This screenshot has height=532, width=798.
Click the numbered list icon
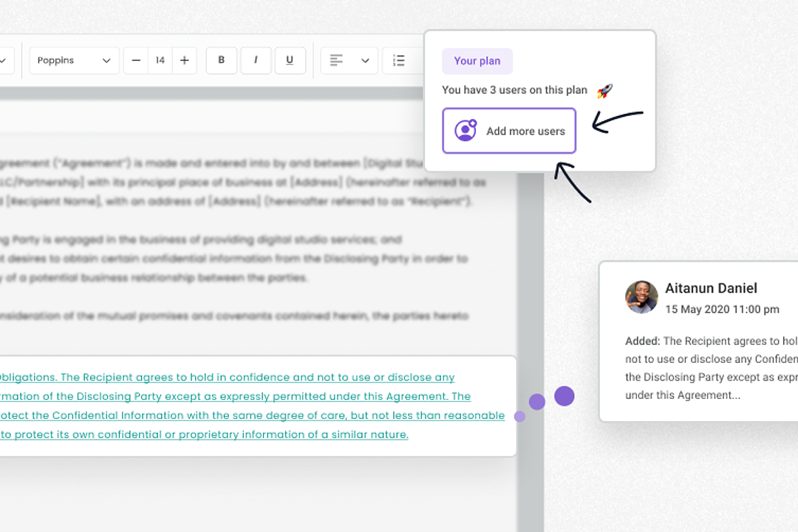coord(399,61)
